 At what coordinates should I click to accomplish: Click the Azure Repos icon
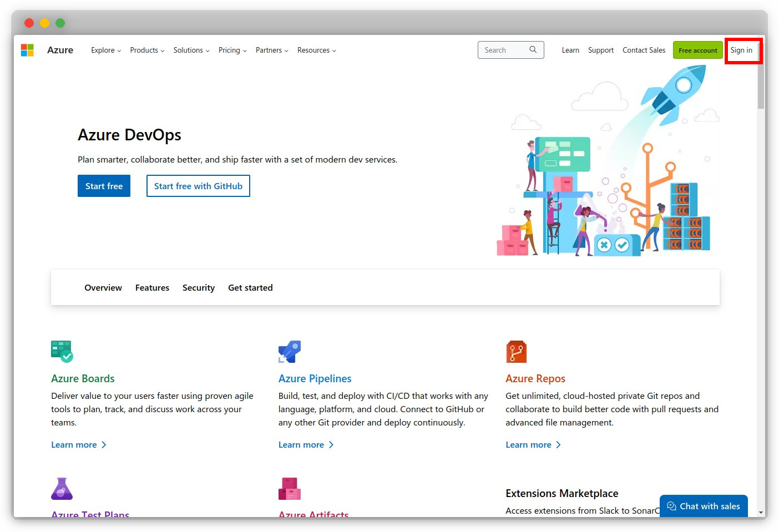pos(516,352)
